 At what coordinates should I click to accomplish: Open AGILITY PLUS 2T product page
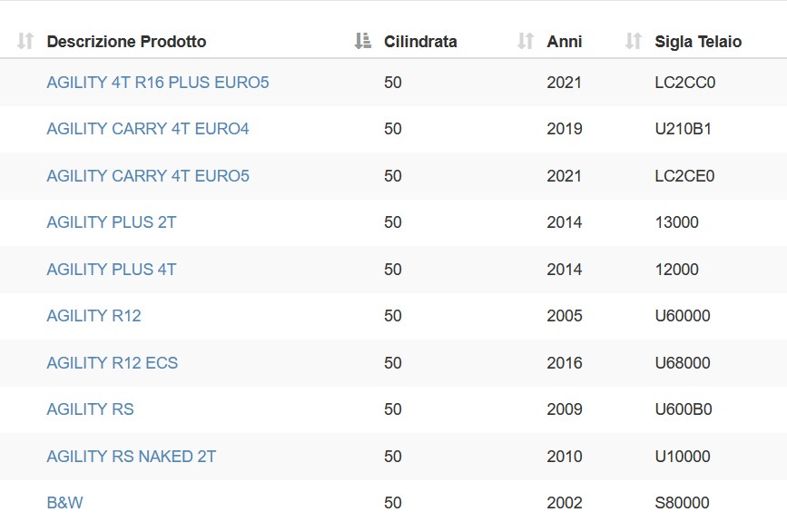tap(112, 222)
